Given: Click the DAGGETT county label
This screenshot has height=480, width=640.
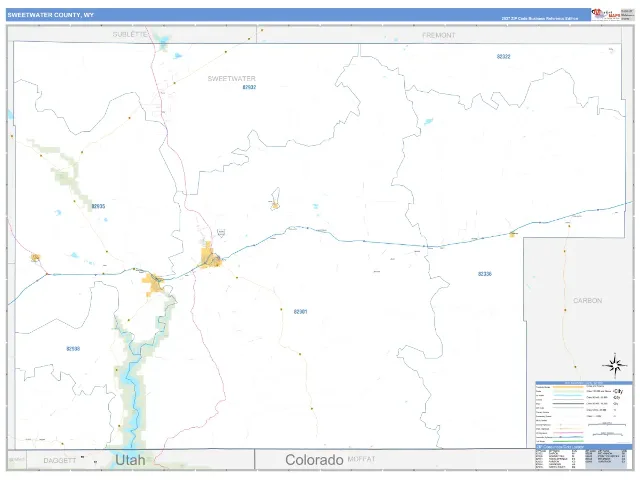Looking at the screenshot, I should tap(60, 460).
